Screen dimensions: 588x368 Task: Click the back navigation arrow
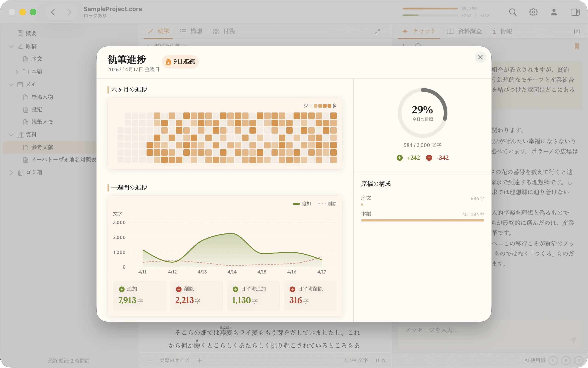(x=53, y=12)
